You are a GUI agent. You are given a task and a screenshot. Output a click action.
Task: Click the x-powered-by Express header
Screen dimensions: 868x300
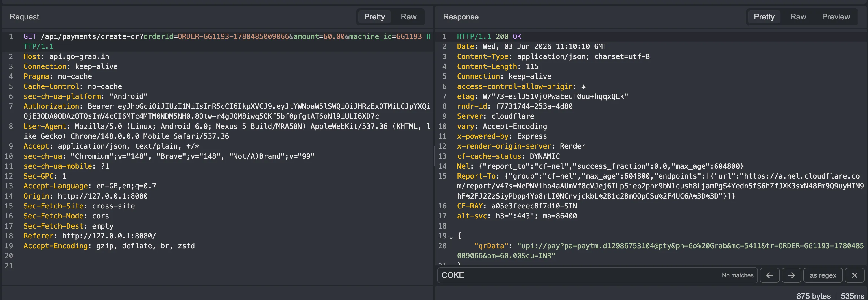[502, 136]
